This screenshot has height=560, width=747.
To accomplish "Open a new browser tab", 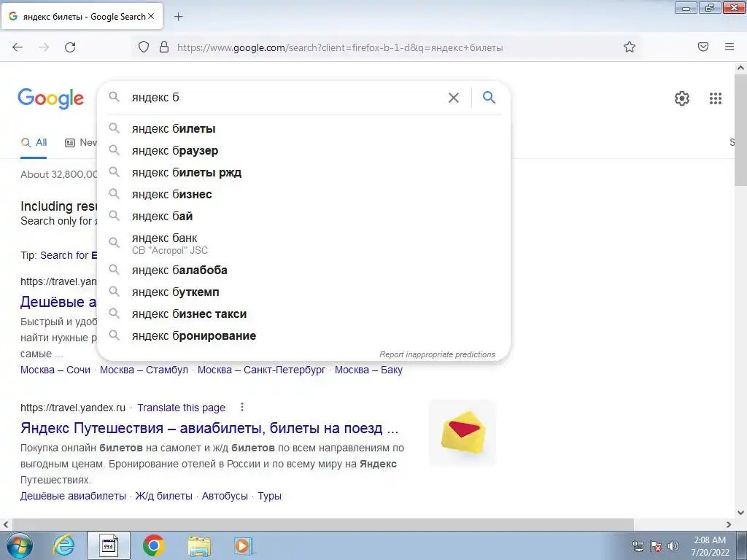I will click(x=178, y=17).
